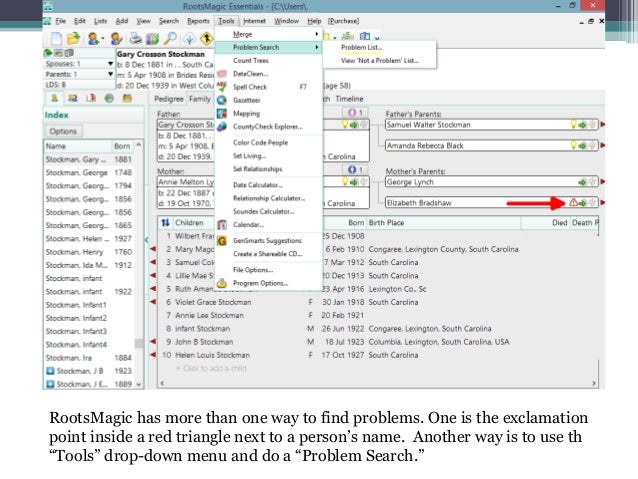Click the red arrow left of John B Stockman
Image resolution: width=638 pixels, height=479 pixels.
click(x=153, y=341)
